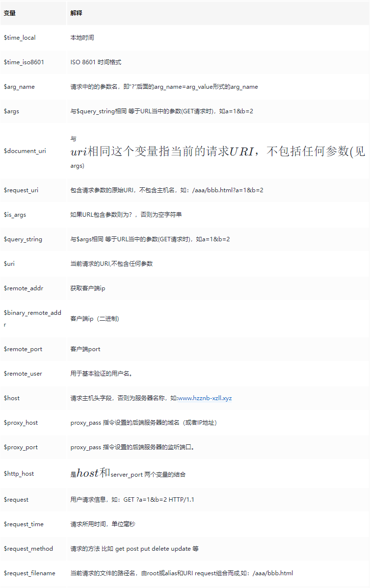Click the 'ISO 8601 时间格式' explanation
Screen dimensions: 371x588
click(x=96, y=62)
